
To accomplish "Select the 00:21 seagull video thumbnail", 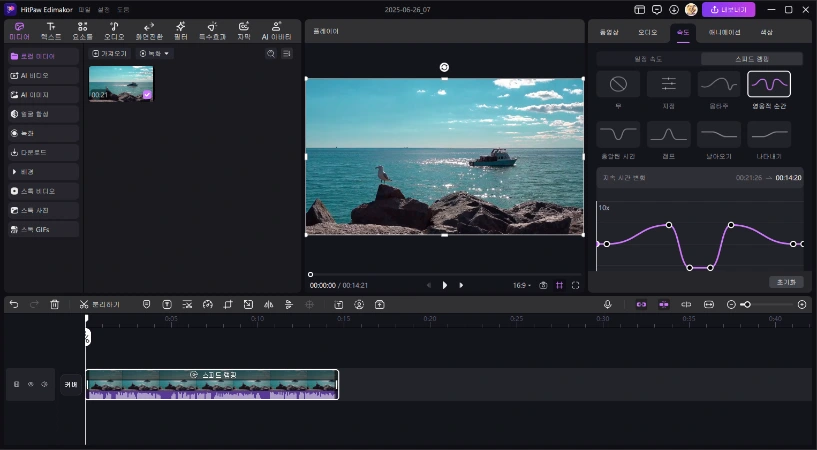I will [121, 83].
